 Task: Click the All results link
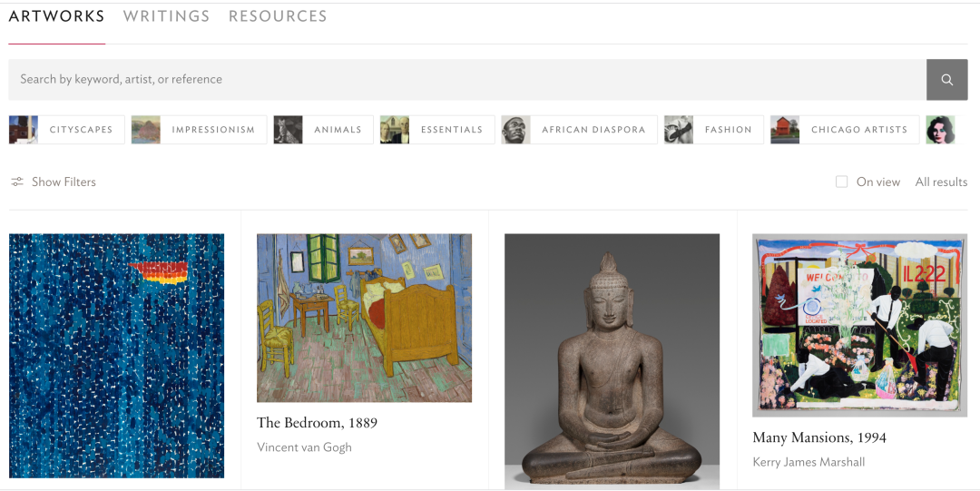tap(941, 182)
